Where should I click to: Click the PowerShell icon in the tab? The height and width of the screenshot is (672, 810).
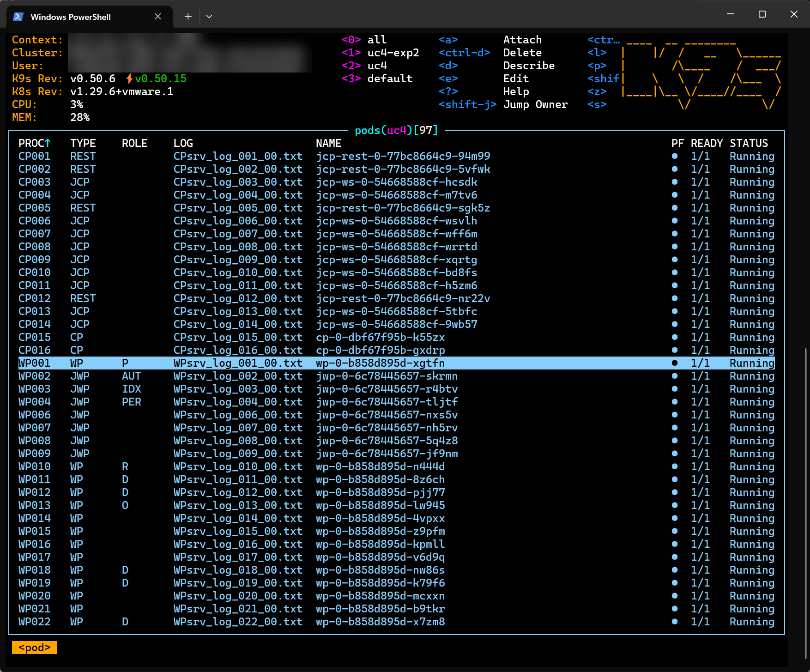tap(18, 17)
